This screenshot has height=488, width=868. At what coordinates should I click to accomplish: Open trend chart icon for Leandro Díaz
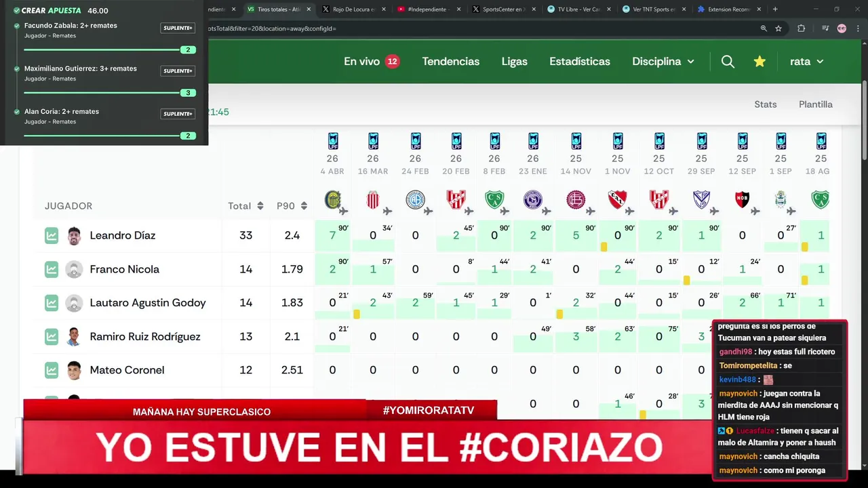(x=52, y=236)
